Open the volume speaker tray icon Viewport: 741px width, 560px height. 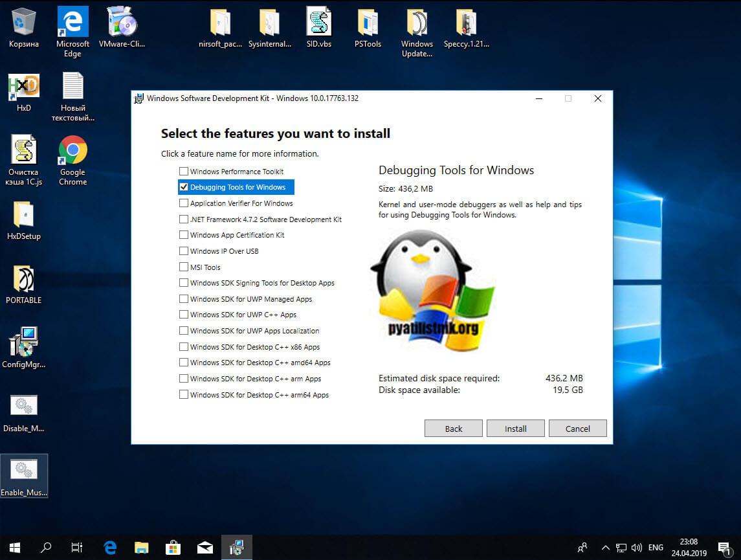(x=637, y=548)
